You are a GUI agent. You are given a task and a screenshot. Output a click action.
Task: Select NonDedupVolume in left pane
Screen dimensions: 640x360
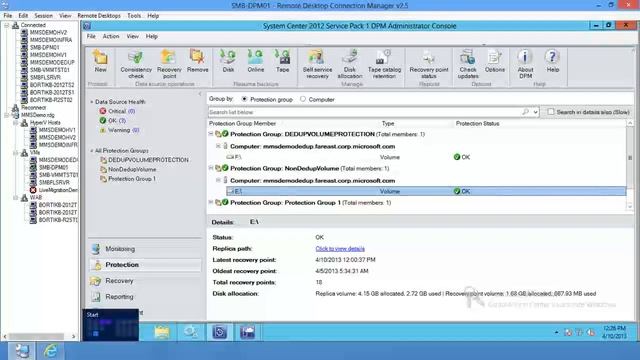pos(132,169)
